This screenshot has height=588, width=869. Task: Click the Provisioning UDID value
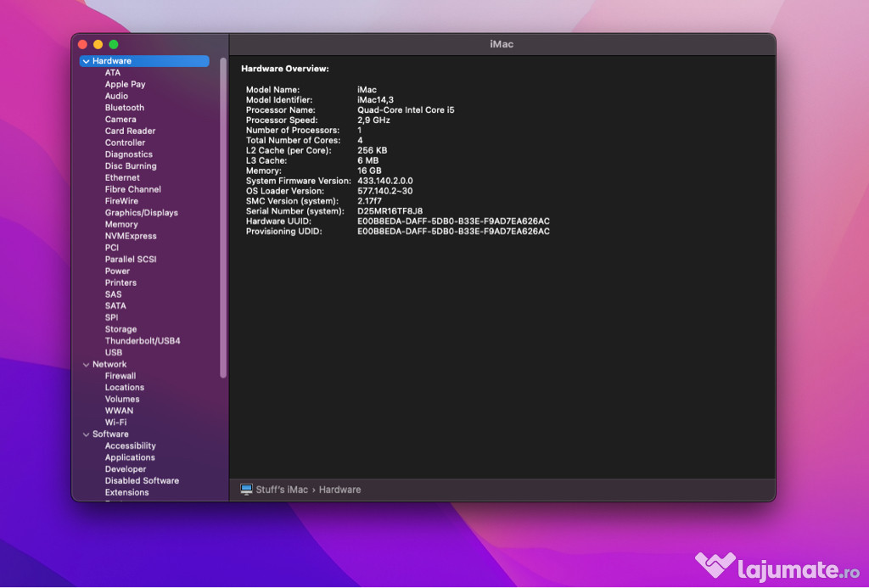(x=453, y=231)
